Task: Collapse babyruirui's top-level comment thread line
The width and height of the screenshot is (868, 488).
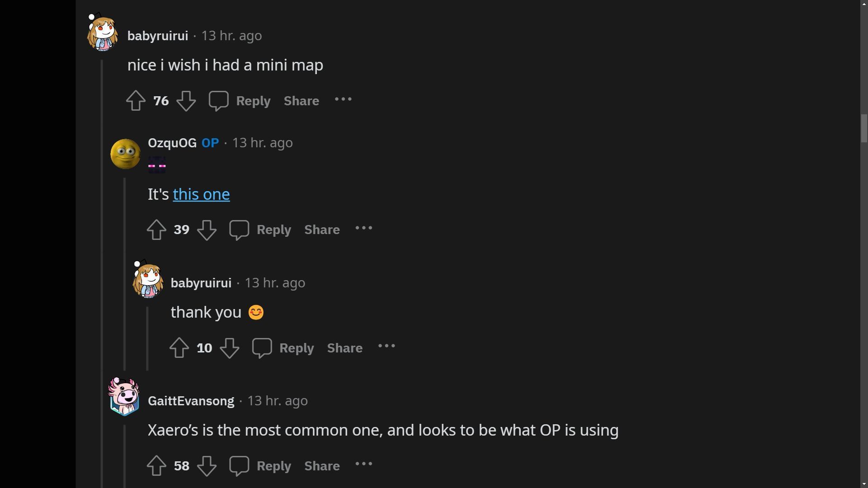Action: pos(102,271)
